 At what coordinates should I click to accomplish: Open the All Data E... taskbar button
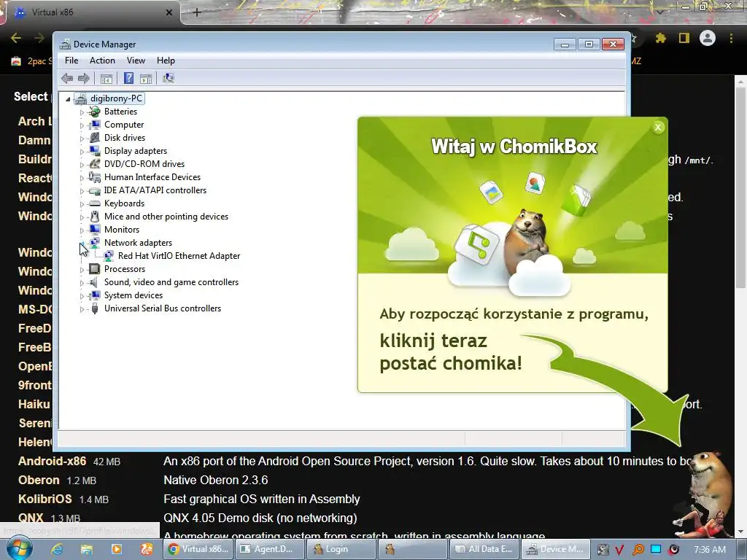point(484,549)
